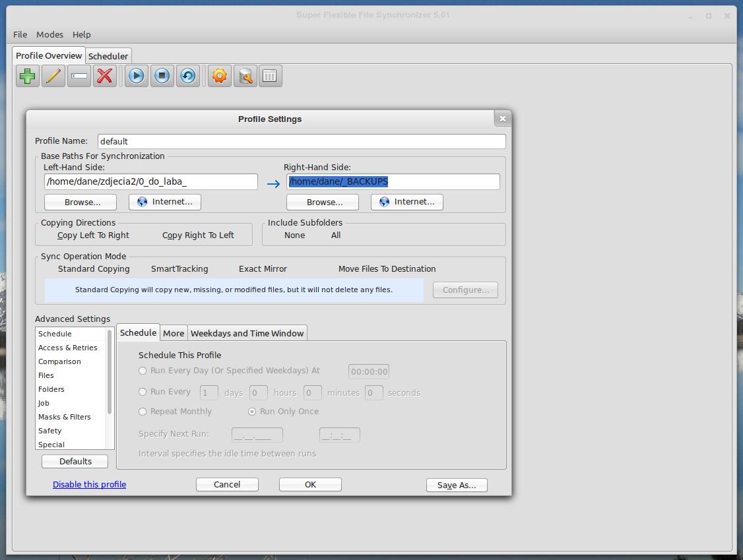Select Job in Advanced Settings list
743x560 pixels.
coord(71,403)
